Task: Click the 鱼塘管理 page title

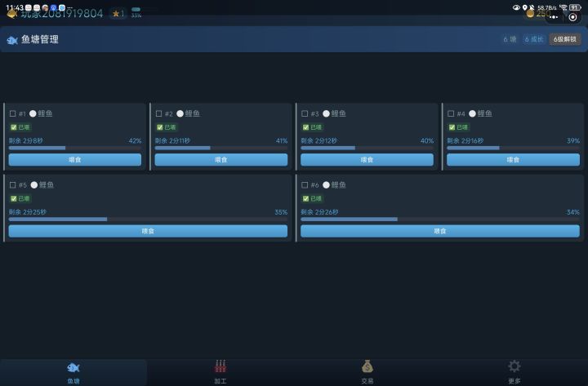Action: 40,39
